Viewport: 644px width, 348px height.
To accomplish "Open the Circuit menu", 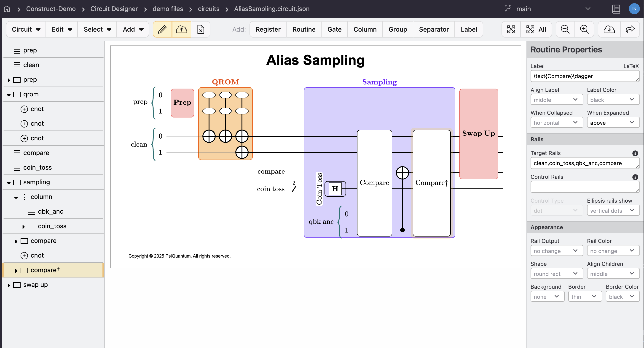I will [26, 29].
